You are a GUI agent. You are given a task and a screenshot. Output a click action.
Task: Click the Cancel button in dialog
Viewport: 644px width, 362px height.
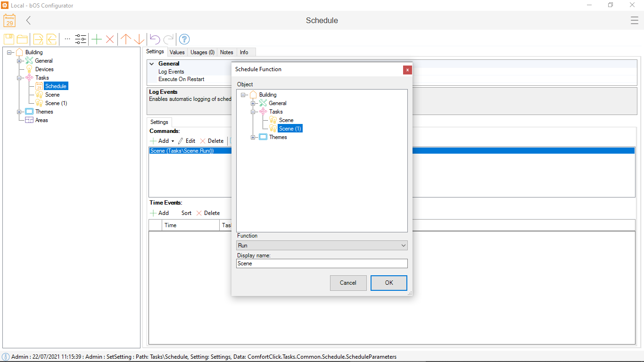(348, 283)
